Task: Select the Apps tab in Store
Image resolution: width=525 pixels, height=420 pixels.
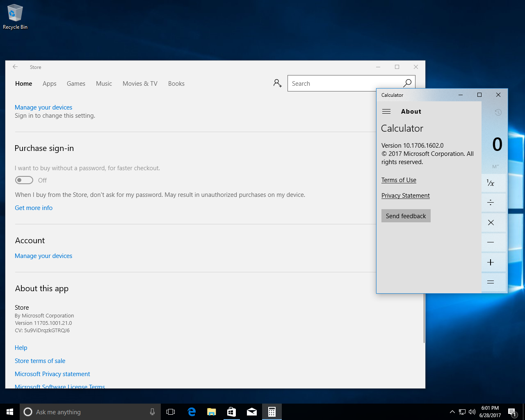Action: (49, 83)
